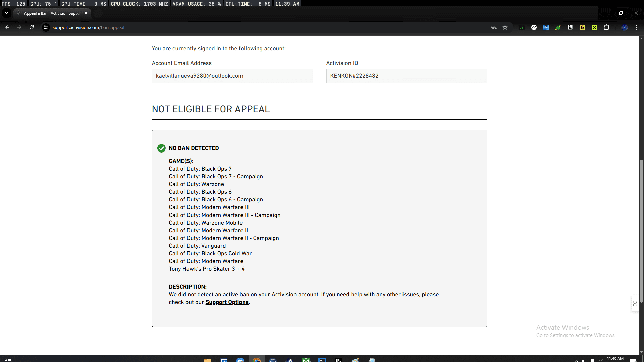Viewport: 644px width, 362px height.
Task: Click the yellow S extension icon
Action: tap(582, 27)
